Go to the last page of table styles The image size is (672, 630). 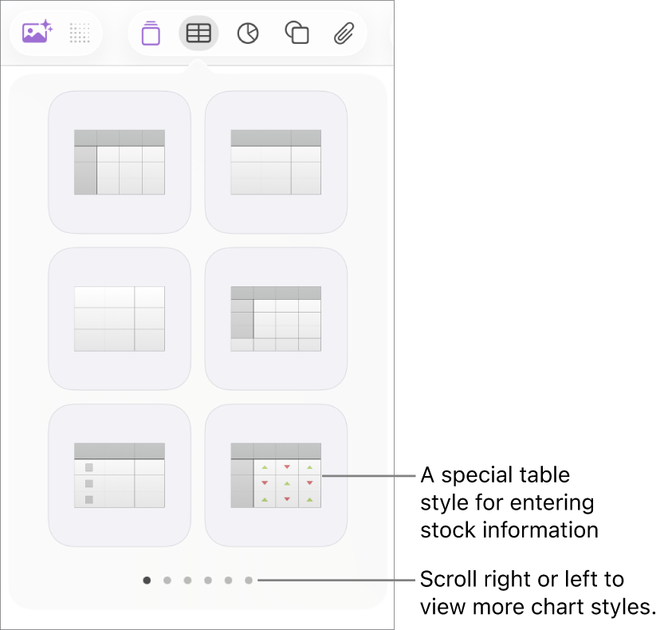point(250,581)
